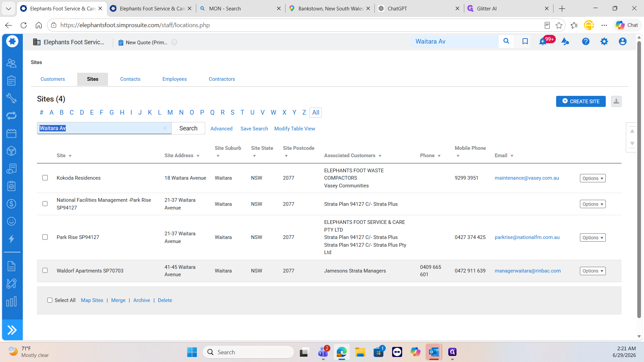Open the Tasks checked clipboard icon
The height and width of the screenshot is (362, 644).
click(x=11, y=186)
